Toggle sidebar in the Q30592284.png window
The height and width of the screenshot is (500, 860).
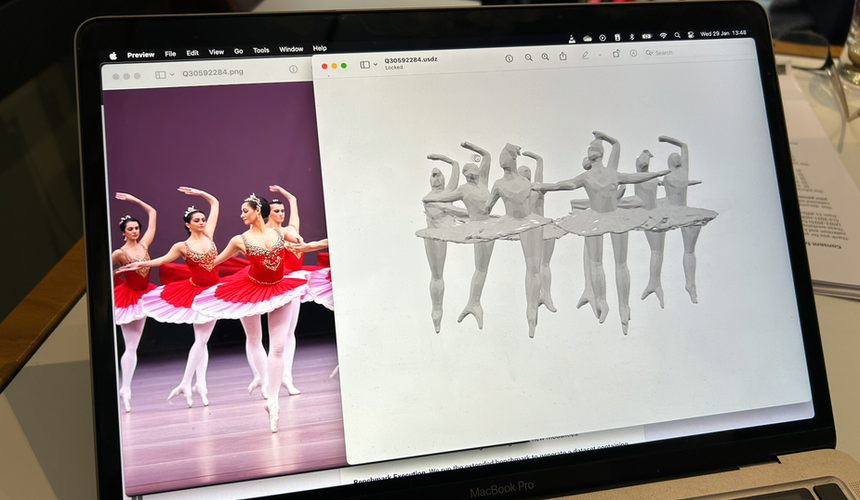pos(160,75)
